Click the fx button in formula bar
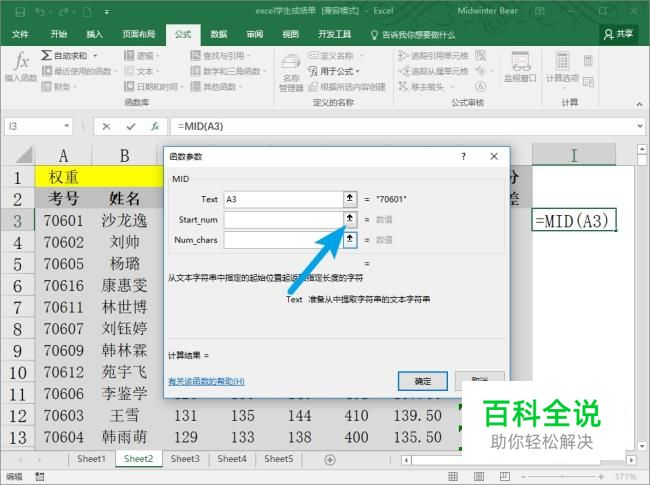This screenshot has height=485, width=650. tap(155, 126)
